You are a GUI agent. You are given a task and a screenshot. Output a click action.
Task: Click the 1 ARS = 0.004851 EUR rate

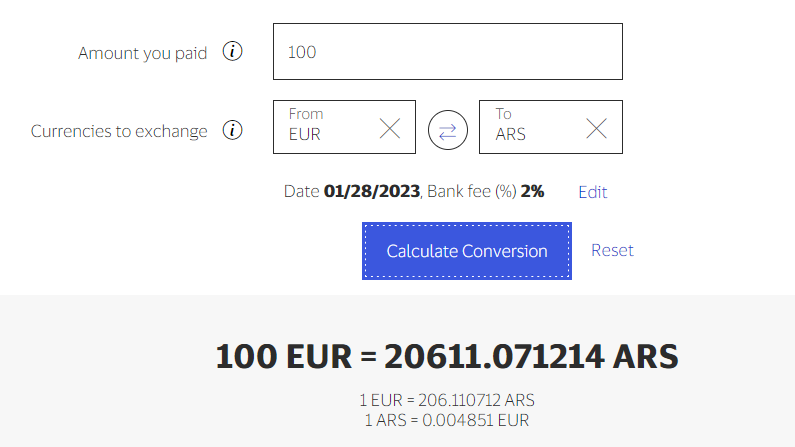coord(447,420)
